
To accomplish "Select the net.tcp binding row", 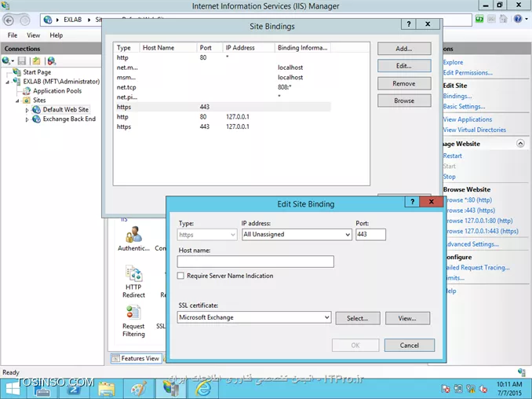I will pyautogui.click(x=223, y=87).
